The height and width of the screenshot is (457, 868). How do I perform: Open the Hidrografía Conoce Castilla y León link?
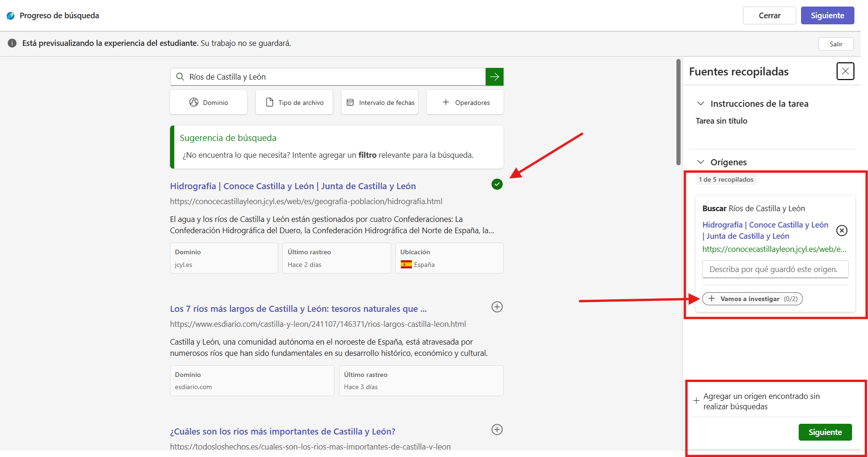[x=293, y=186]
